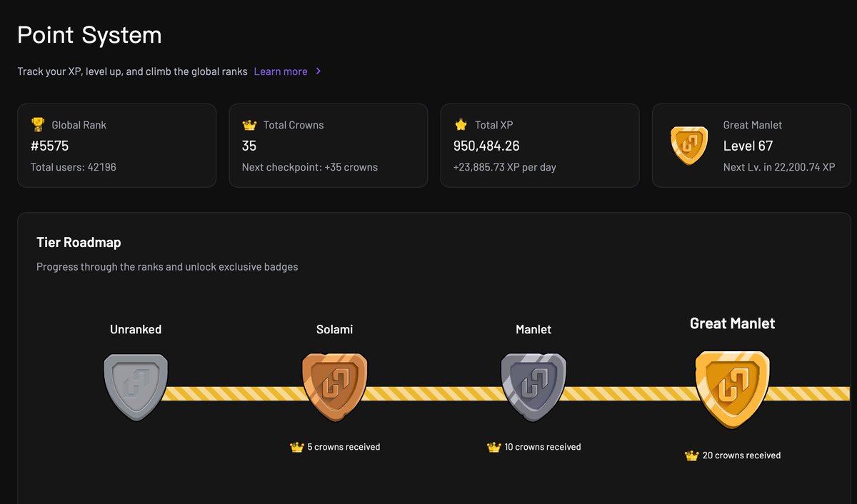Viewport: 857px width, 504px height.
Task: Select the grey Unranked shield badge
Action: (136, 386)
